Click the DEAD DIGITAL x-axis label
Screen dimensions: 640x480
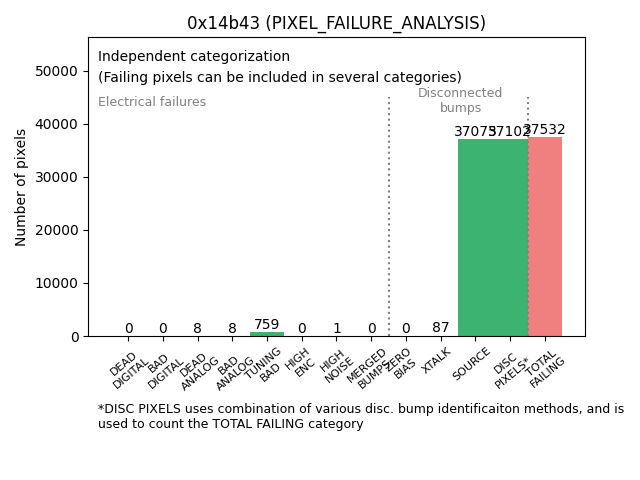128,368
